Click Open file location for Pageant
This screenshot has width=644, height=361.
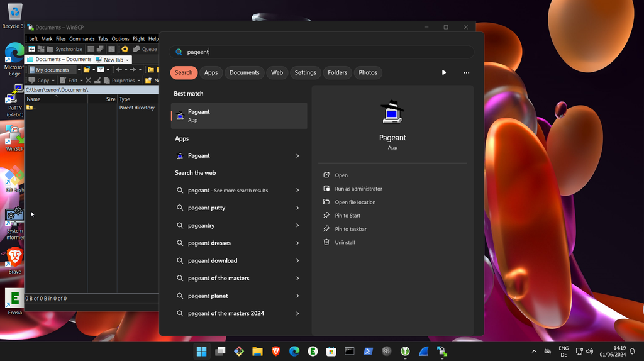click(x=355, y=202)
